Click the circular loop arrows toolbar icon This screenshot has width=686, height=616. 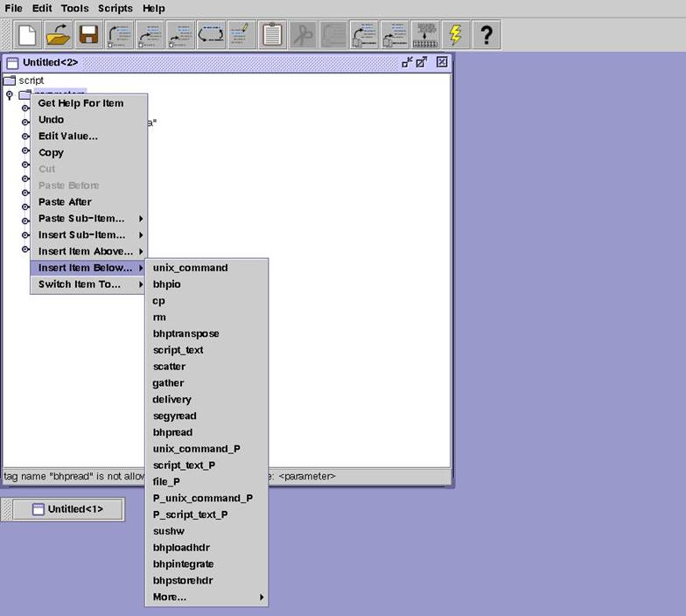tap(211, 35)
